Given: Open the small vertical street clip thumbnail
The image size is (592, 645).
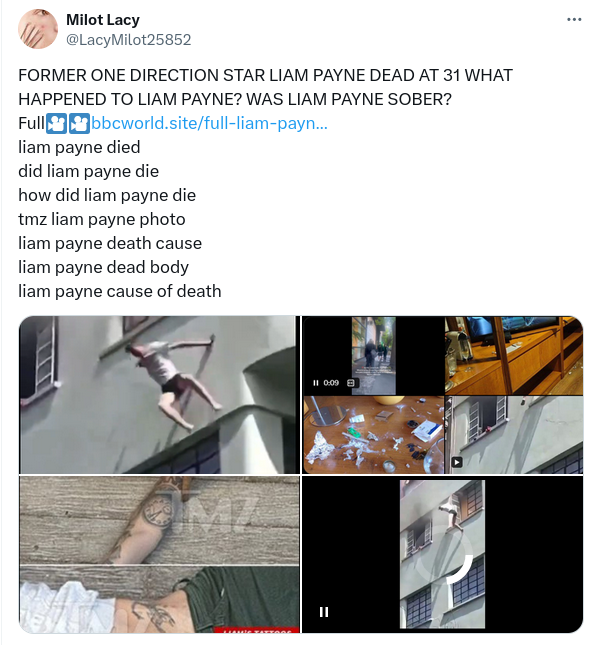Looking at the screenshot, I should [374, 355].
